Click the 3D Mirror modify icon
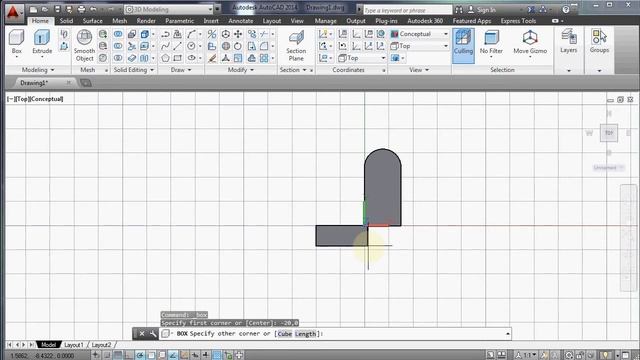The height and width of the screenshot is (360, 640). 212,34
